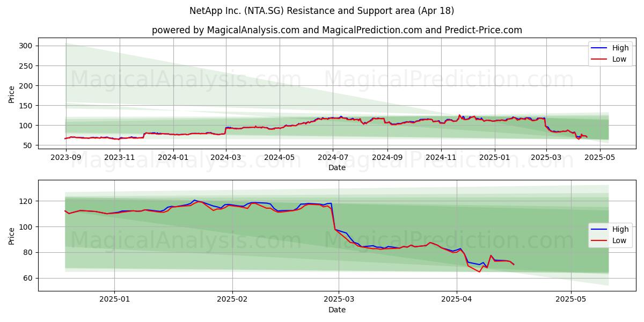Image resolution: width=644 pixels, height=322 pixels.
Task: Click the 2023-11 date tick label
Action: (119, 158)
